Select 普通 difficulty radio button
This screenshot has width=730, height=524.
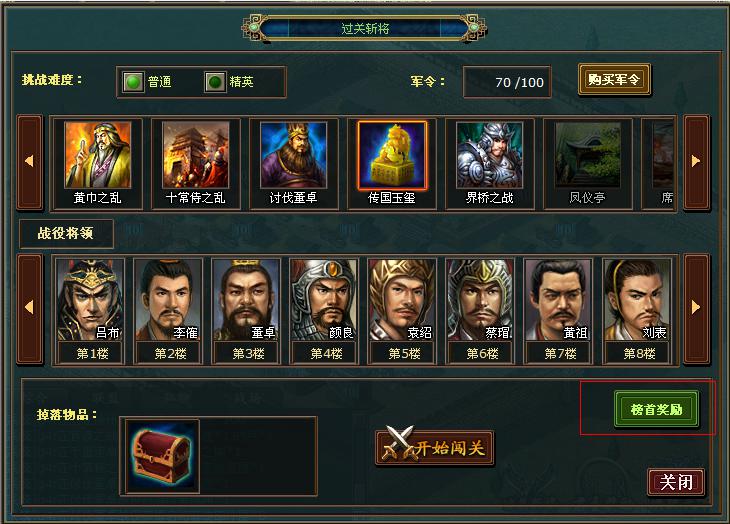coord(133,82)
